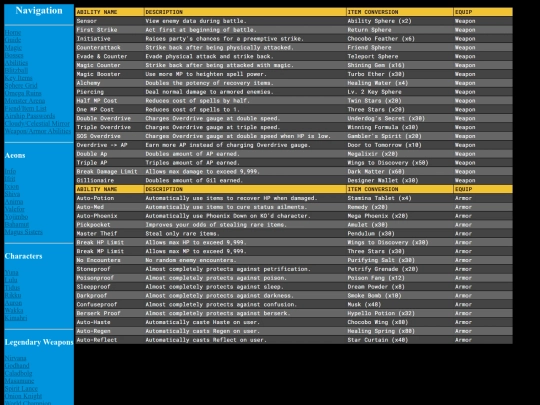Viewport: 540px width, 405px height.
Task: Open the Auron character link
Action: point(13,303)
